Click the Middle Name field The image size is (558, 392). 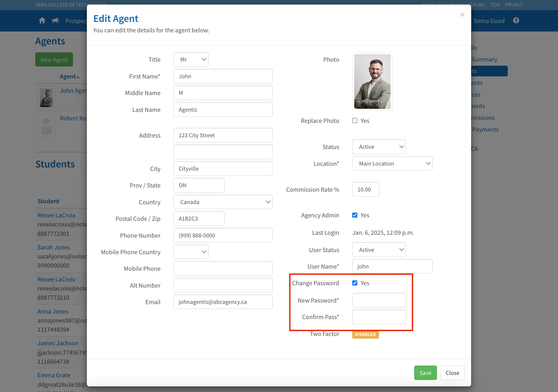click(223, 93)
